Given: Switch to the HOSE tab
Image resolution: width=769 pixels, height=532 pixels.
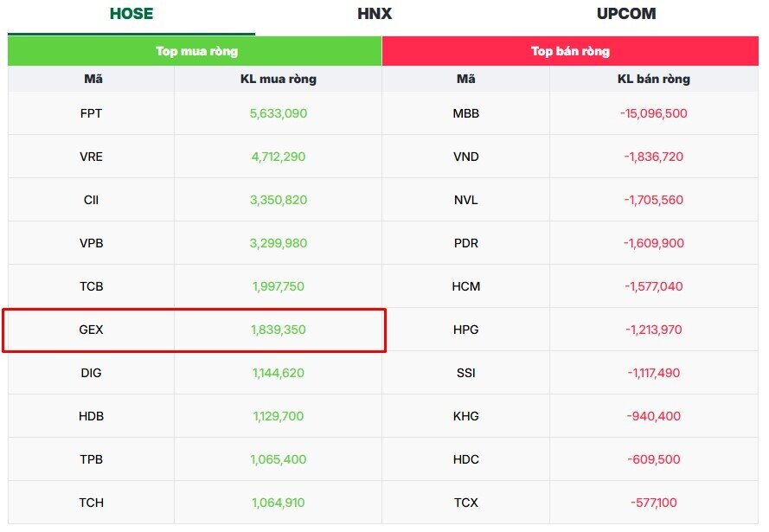Looking at the screenshot, I should pos(131,14).
